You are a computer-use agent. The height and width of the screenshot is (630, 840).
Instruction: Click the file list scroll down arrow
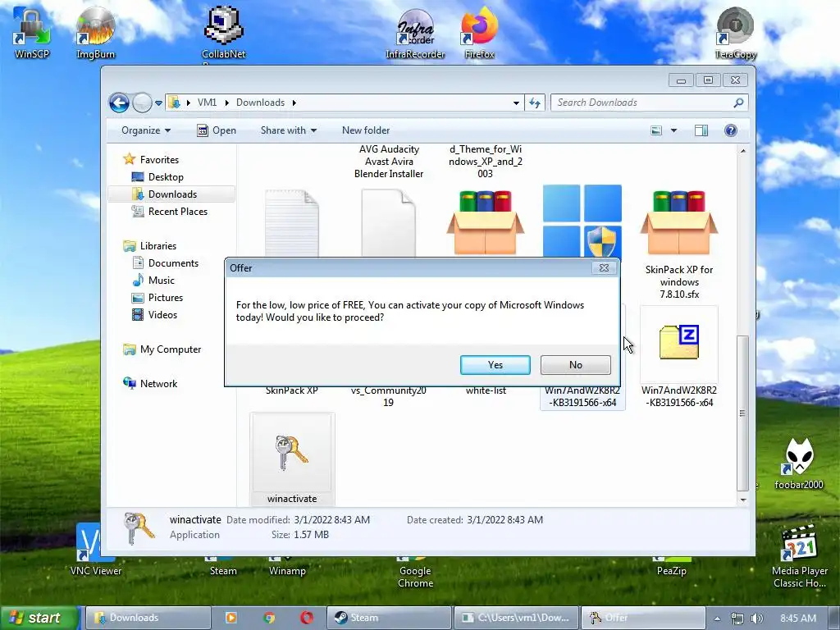point(742,500)
